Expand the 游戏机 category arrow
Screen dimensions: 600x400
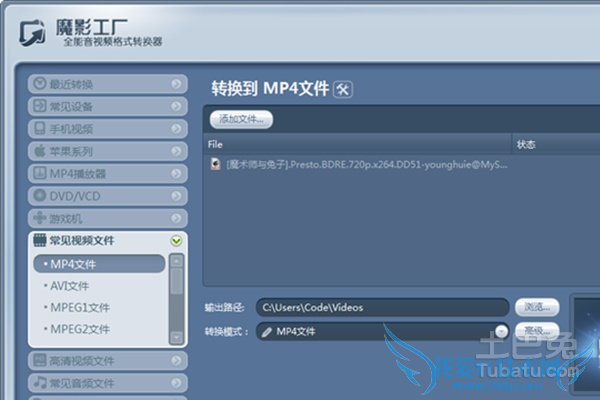pyautogui.click(x=176, y=218)
